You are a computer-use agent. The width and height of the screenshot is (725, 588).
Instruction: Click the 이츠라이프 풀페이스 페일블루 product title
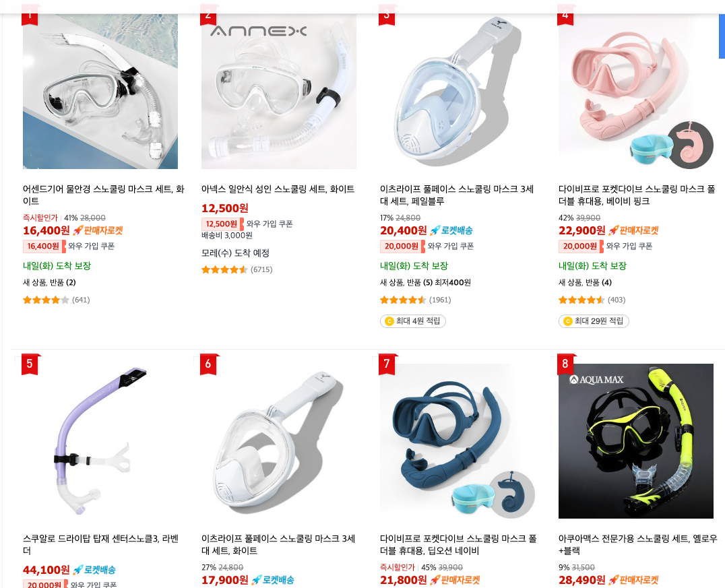pyautogui.click(x=457, y=195)
